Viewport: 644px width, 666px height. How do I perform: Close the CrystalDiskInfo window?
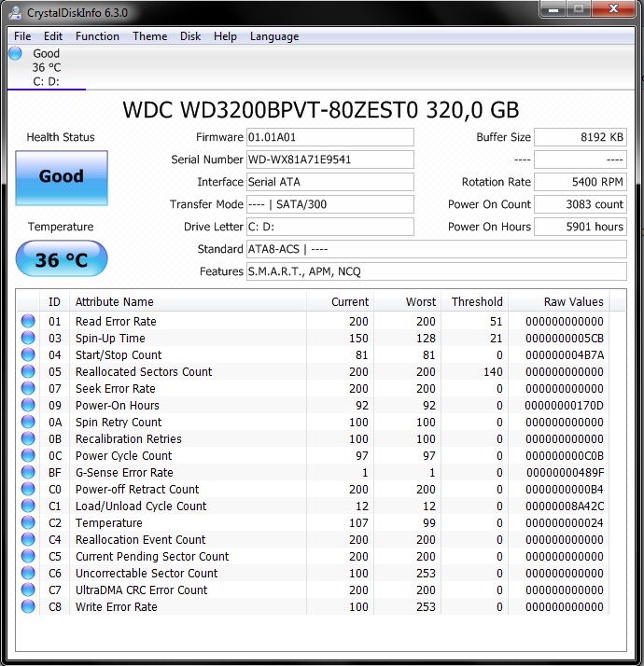pos(613,9)
